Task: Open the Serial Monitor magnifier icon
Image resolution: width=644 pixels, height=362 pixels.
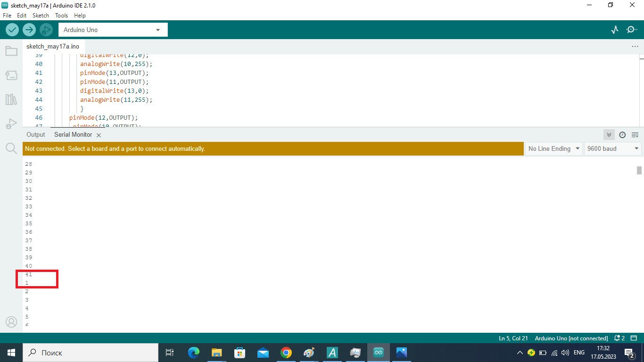Action: tap(632, 30)
